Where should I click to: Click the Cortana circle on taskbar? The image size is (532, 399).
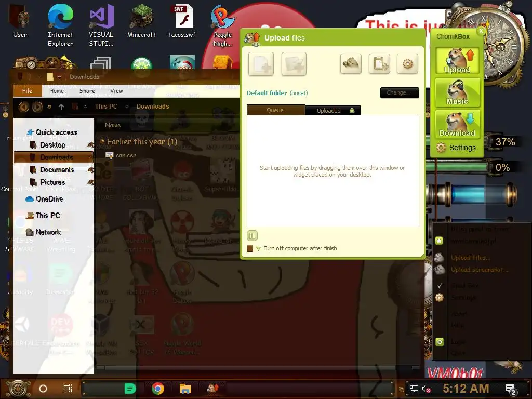pos(43,389)
